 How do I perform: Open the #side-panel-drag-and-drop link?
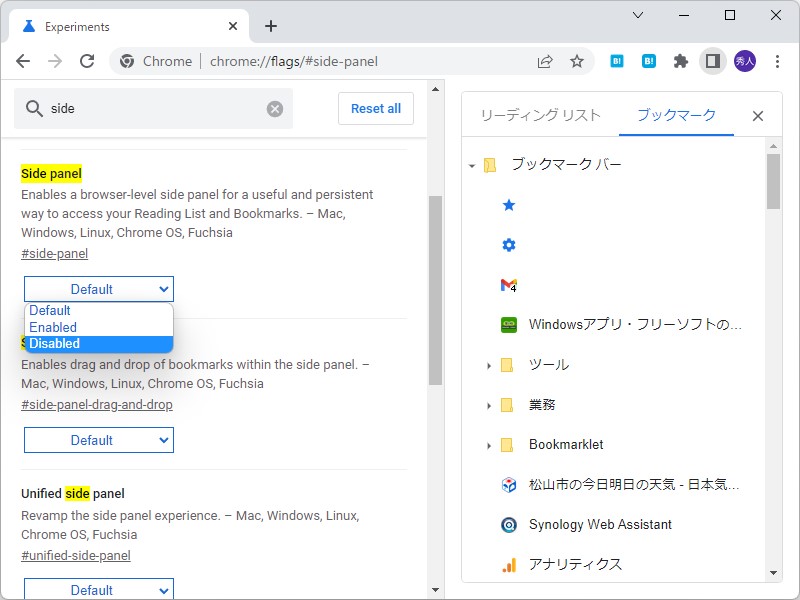click(96, 404)
